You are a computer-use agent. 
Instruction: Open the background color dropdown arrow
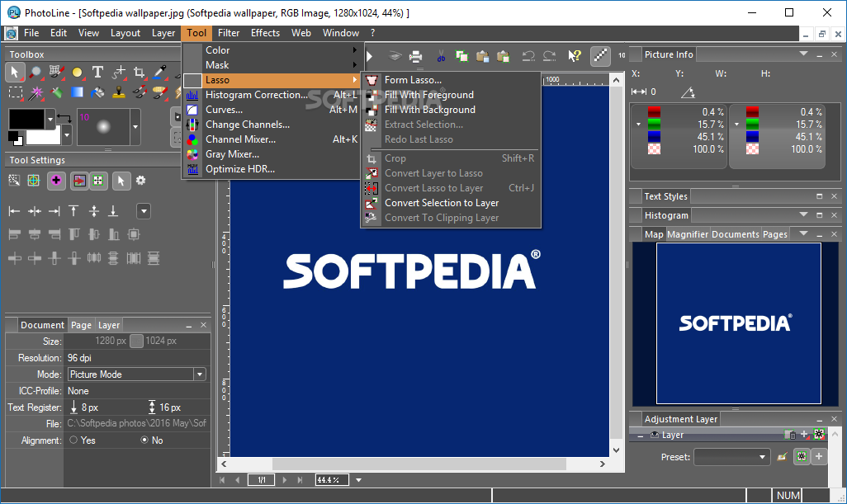[66, 135]
